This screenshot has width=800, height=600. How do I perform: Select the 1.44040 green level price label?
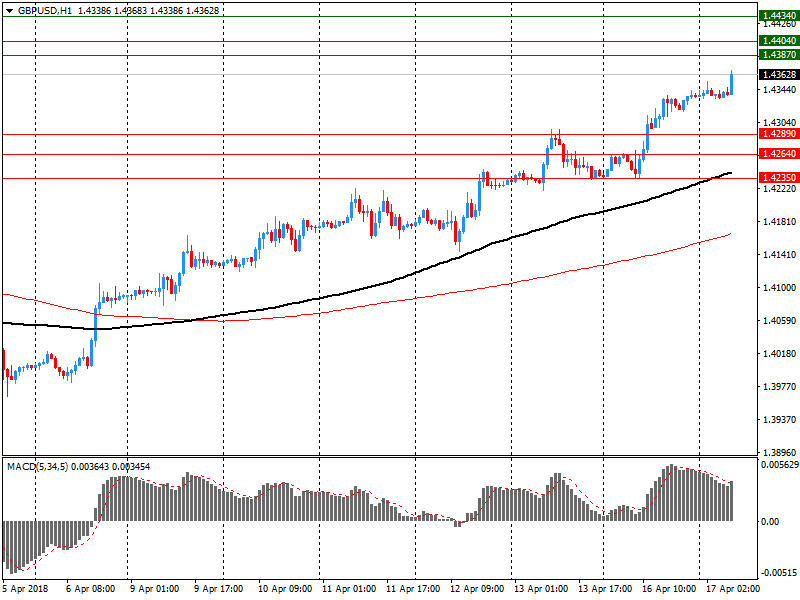(x=779, y=41)
